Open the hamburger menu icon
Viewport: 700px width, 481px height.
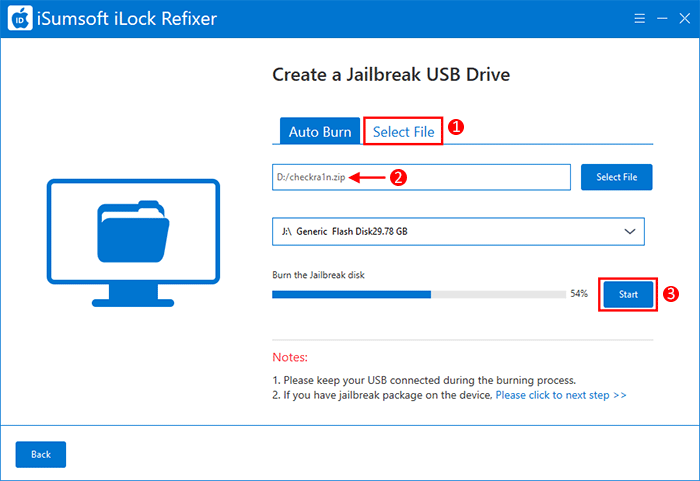tap(639, 18)
